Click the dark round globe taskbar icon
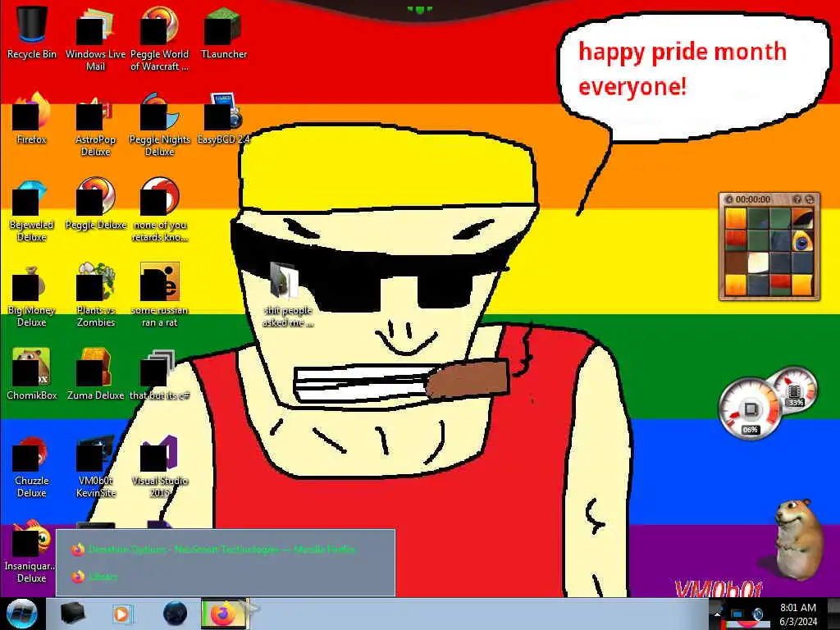Image resolution: width=840 pixels, height=630 pixels. pyautogui.click(x=175, y=614)
